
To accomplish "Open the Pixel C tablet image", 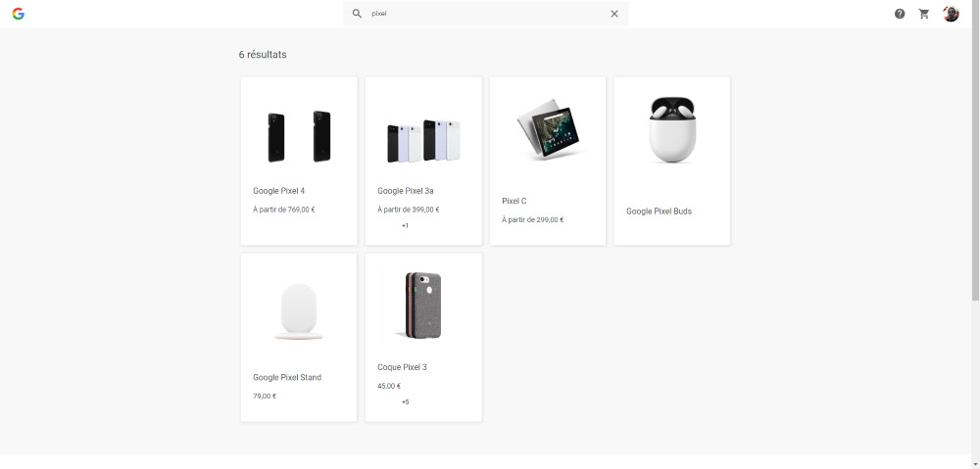I will (x=548, y=129).
